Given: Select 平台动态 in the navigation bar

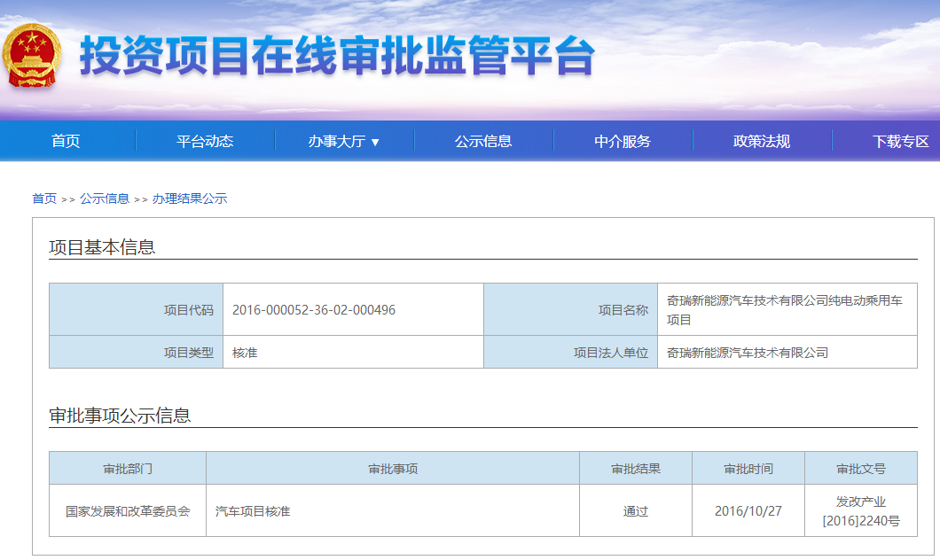Looking at the screenshot, I should tap(205, 140).
